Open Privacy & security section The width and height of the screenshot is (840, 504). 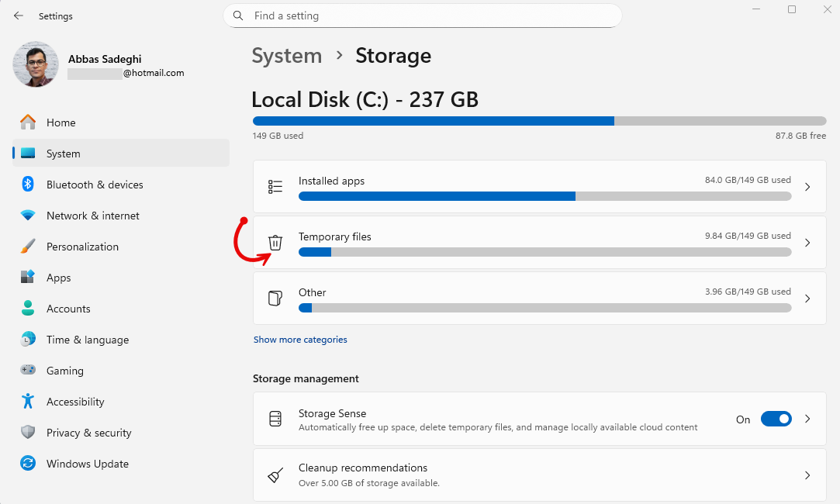(x=88, y=433)
